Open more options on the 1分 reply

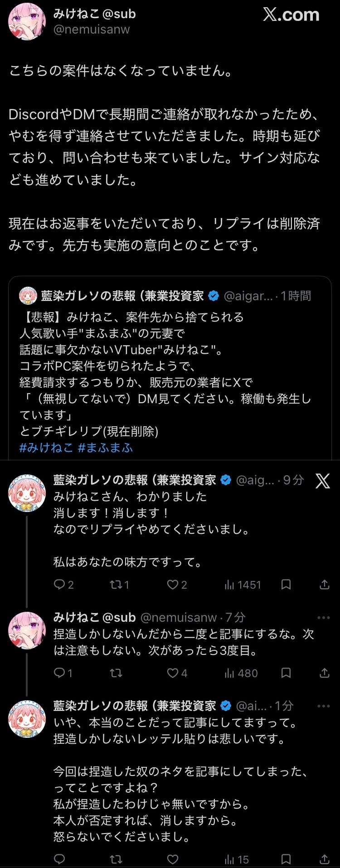coord(324,706)
